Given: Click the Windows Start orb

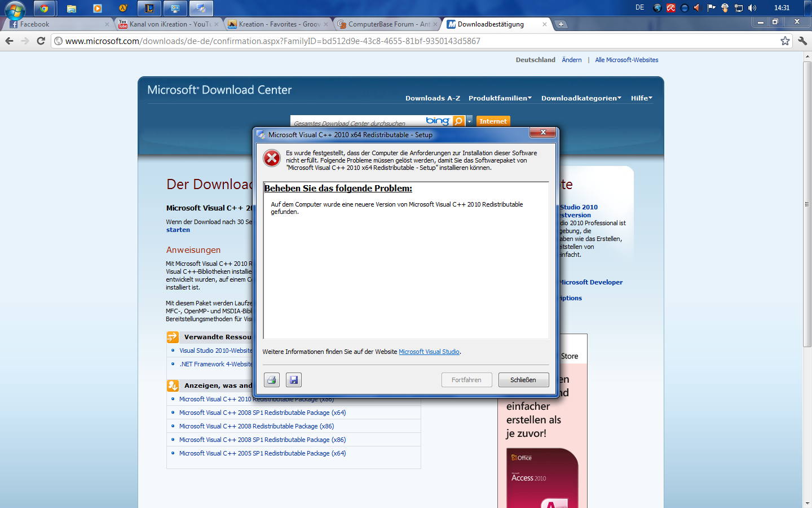Looking at the screenshot, I should [x=15, y=10].
